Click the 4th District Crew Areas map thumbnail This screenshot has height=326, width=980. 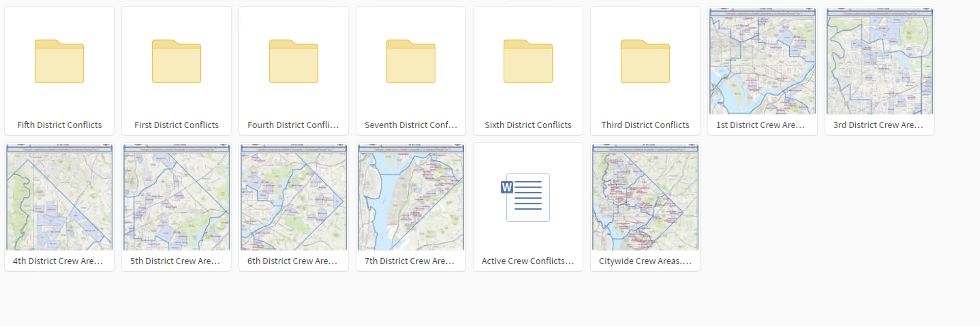(59, 197)
